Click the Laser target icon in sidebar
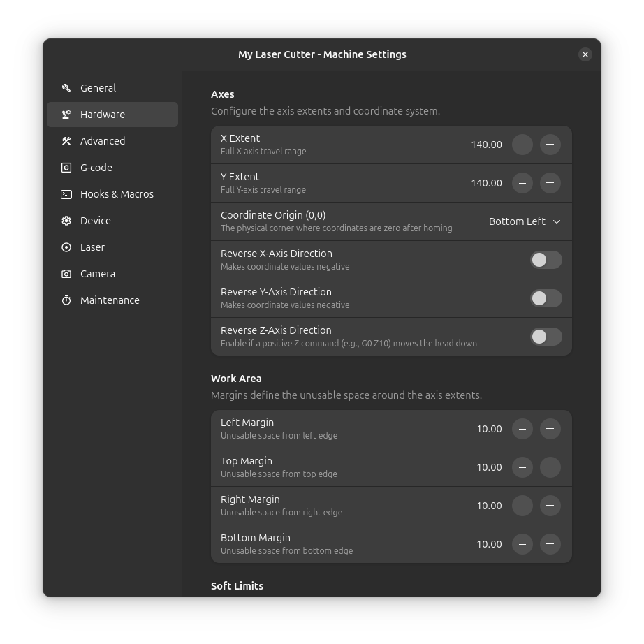This screenshot has height=644, width=644. (66, 247)
